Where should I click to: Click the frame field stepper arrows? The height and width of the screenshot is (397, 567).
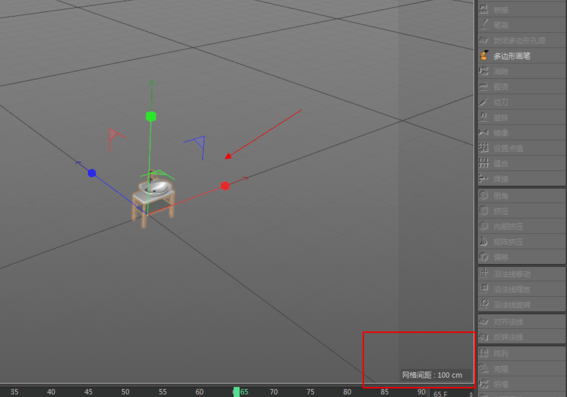tap(471, 394)
